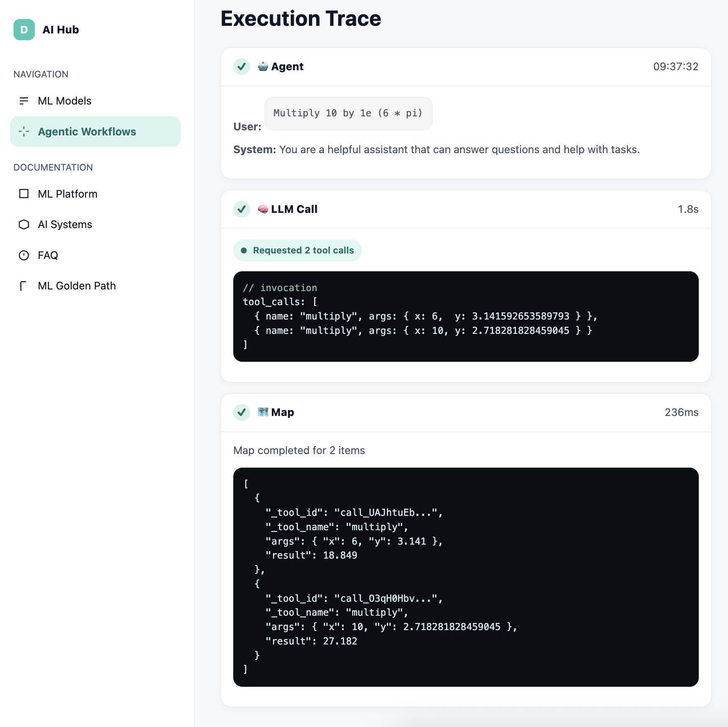Click the ML Platform square icon

(24, 194)
